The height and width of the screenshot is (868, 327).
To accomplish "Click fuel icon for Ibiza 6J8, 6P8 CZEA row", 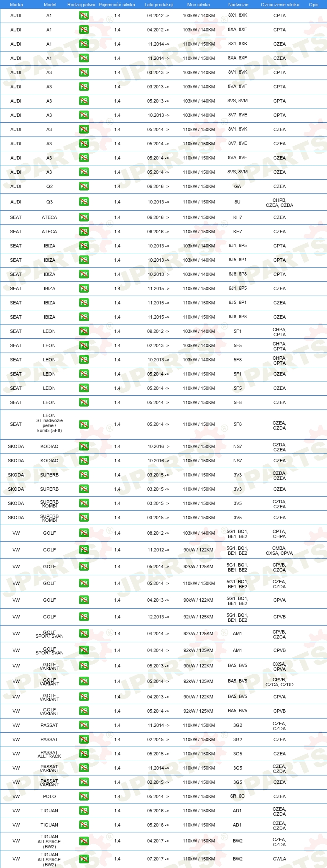I will click(x=84, y=317).
